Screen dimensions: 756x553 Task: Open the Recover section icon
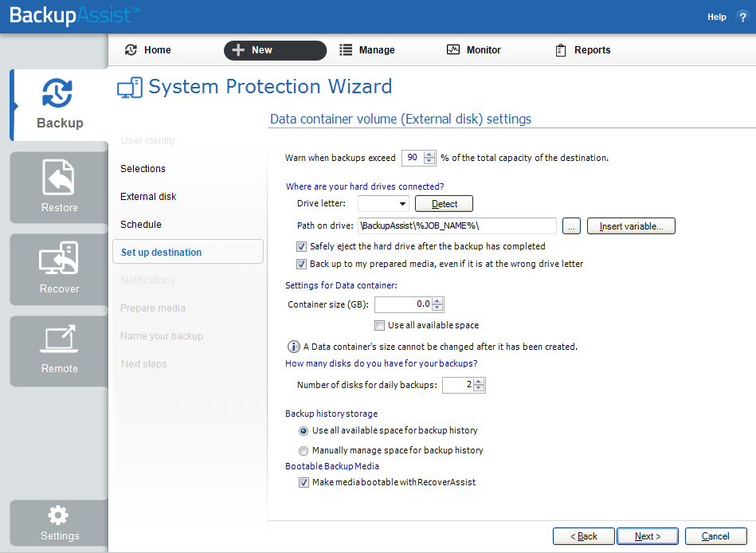coord(60,260)
